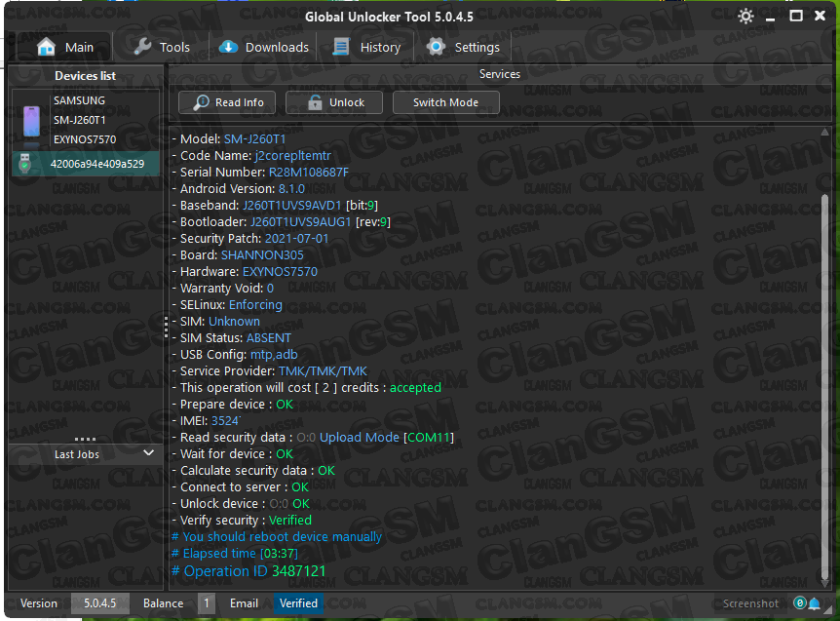This screenshot has height=621, width=840.
Task: Start the Unlock operation
Action: [334, 102]
